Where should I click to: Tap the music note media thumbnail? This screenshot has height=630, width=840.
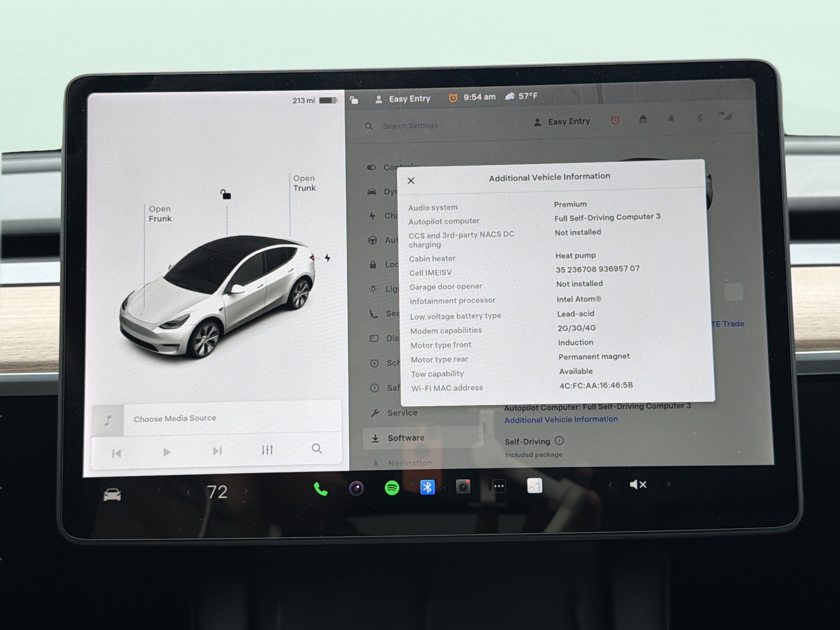coord(108,420)
